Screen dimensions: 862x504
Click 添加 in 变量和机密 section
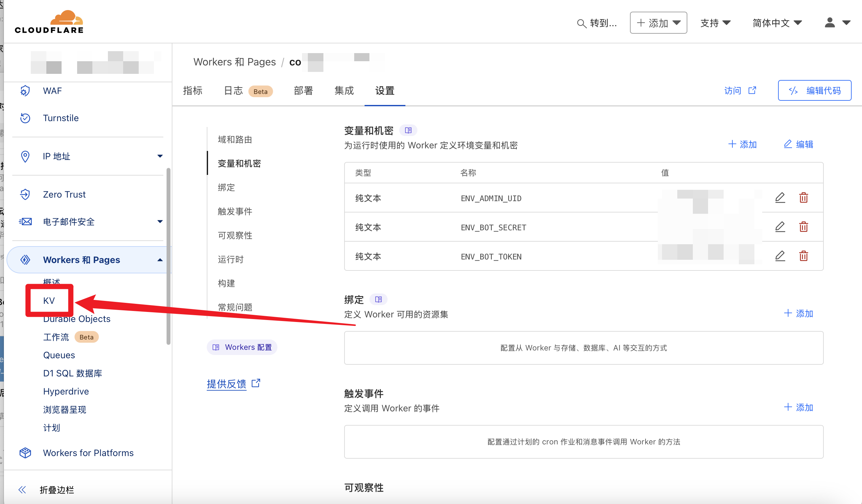click(742, 144)
